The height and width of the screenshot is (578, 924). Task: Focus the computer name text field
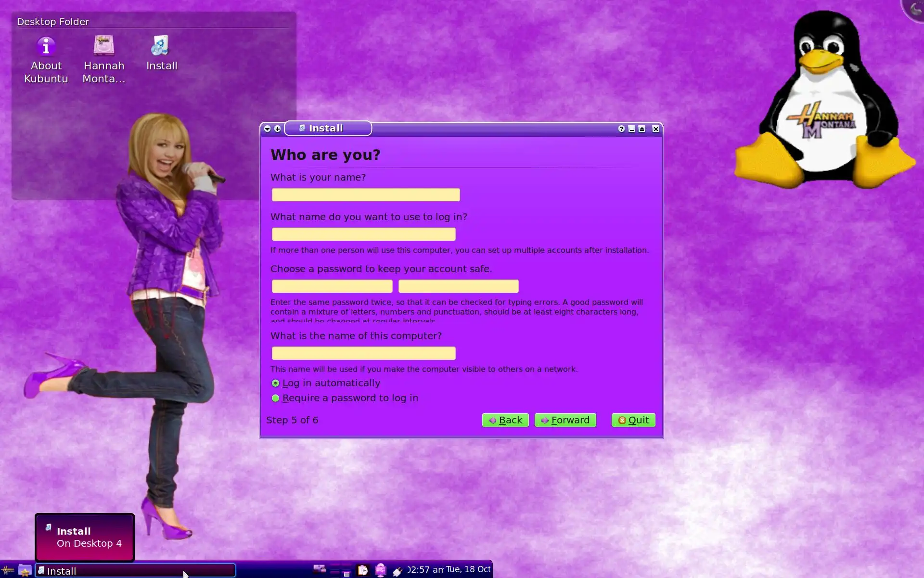pyautogui.click(x=363, y=354)
